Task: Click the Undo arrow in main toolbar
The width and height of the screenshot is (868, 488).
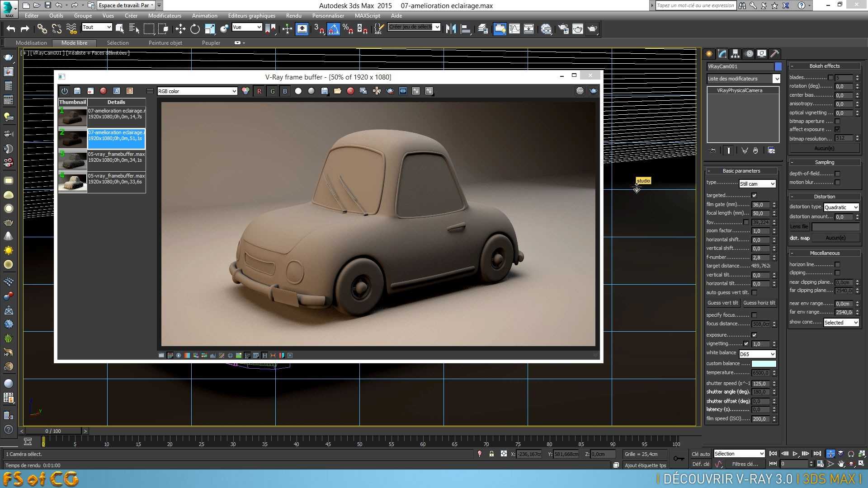Action: 11,29
